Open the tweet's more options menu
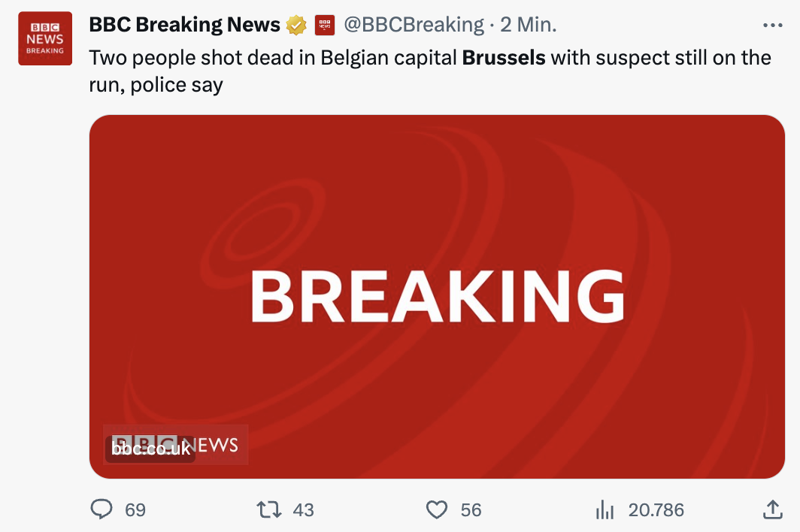The image size is (800, 532). tap(772, 26)
